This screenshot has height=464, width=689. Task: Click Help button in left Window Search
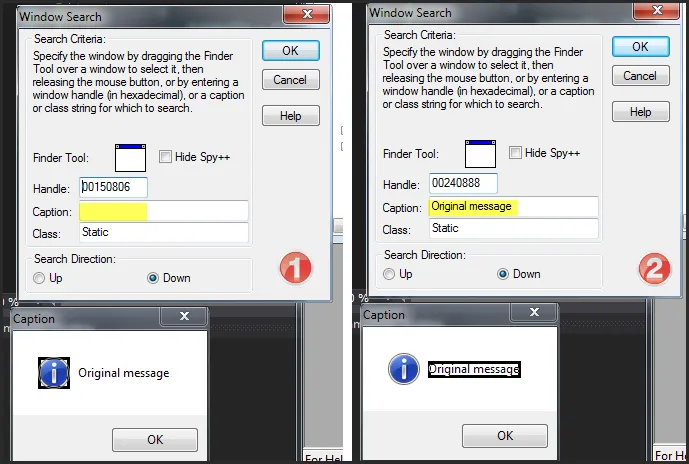click(x=291, y=116)
